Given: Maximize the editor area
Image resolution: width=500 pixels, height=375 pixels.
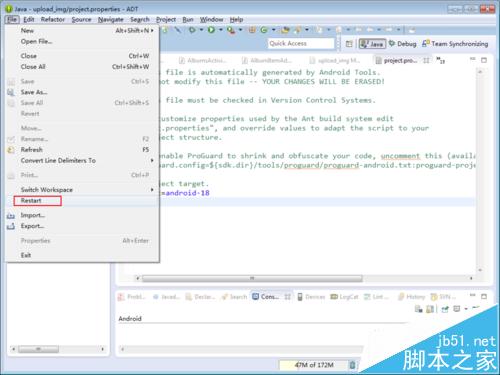Looking at the screenshot, I should click(484, 60).
